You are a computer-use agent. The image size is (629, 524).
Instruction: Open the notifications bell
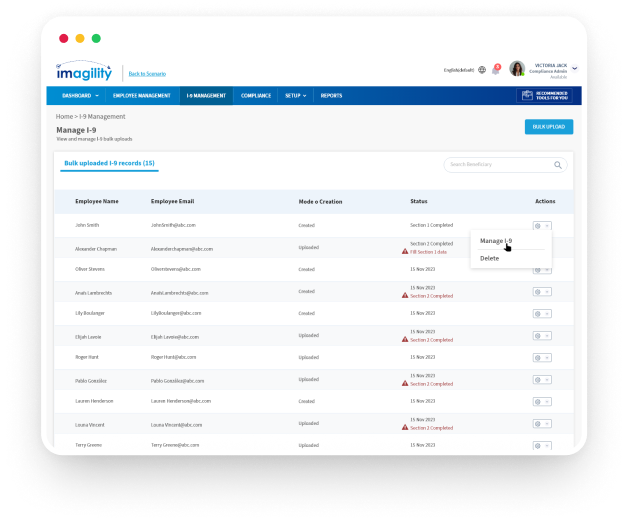495,70
